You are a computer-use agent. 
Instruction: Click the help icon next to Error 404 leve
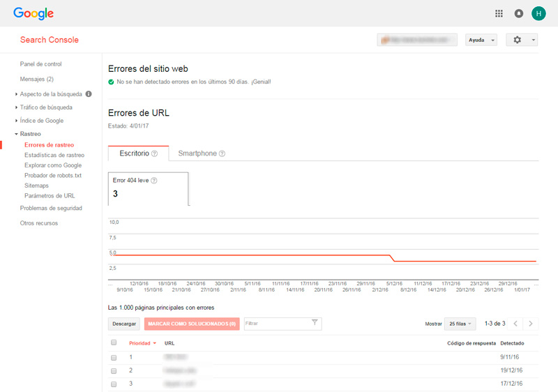click(154, 181)
